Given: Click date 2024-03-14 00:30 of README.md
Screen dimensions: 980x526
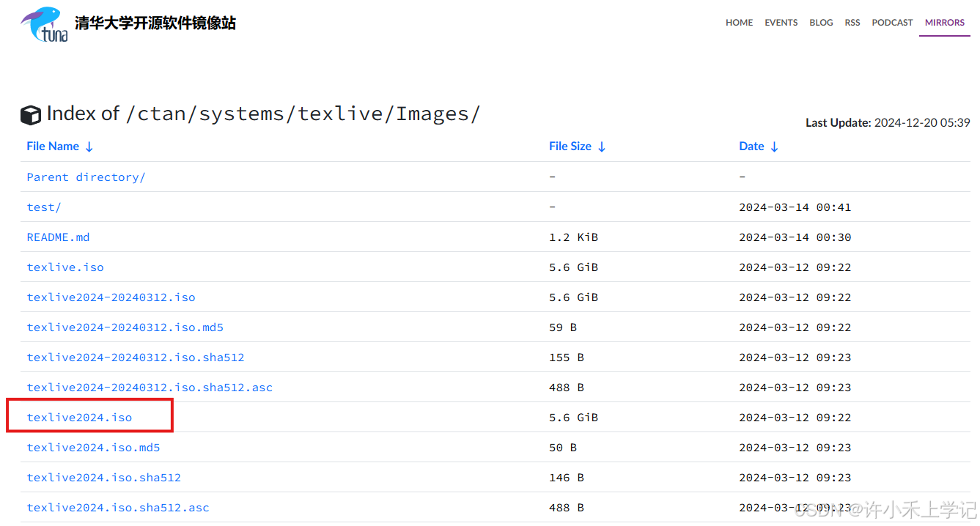Looking at the screenshot, I should click(795, 237).
